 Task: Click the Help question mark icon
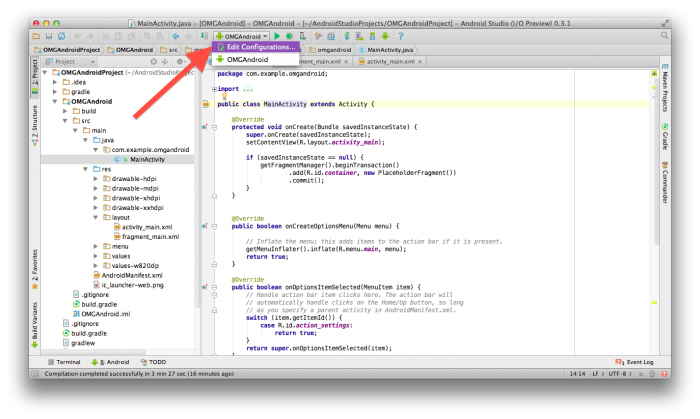pos(401,36)
